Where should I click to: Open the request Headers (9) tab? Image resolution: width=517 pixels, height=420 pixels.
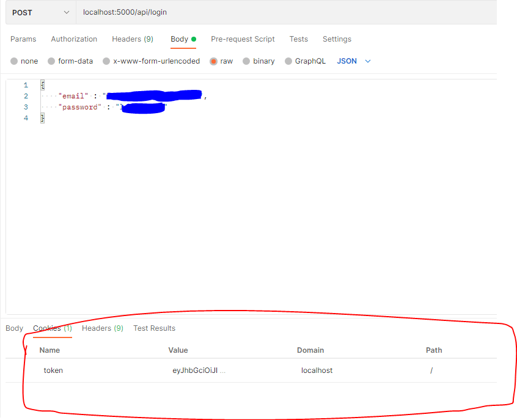point(133,39)
